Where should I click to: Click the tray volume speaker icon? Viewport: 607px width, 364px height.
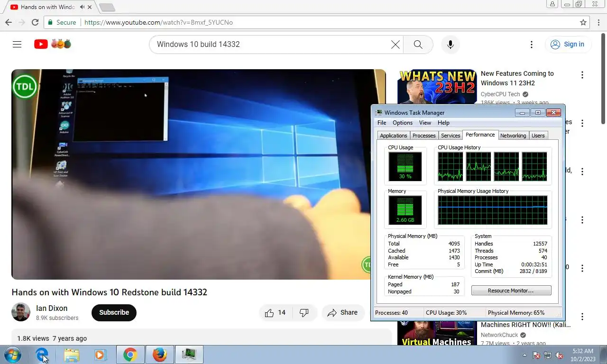click(559, 355)
